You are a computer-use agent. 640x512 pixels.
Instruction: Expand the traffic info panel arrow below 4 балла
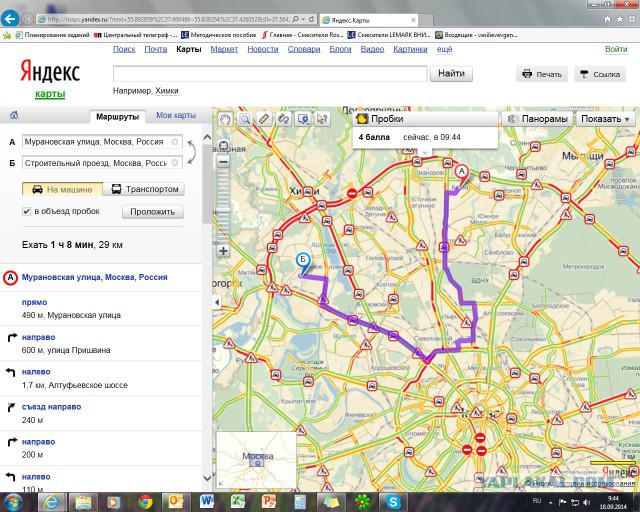425,153
